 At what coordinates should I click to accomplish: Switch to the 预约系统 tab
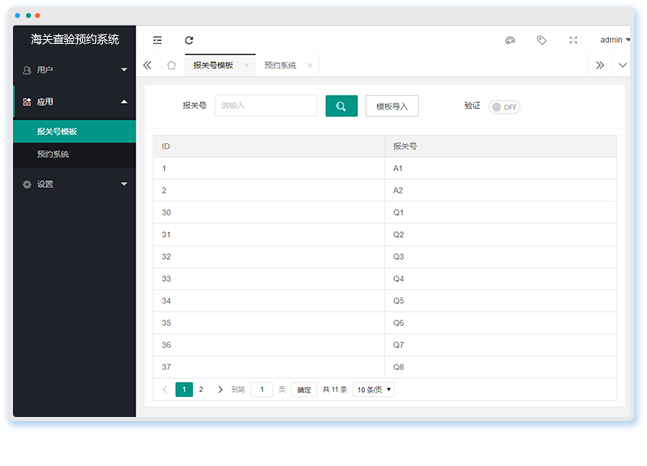point(280,65)
